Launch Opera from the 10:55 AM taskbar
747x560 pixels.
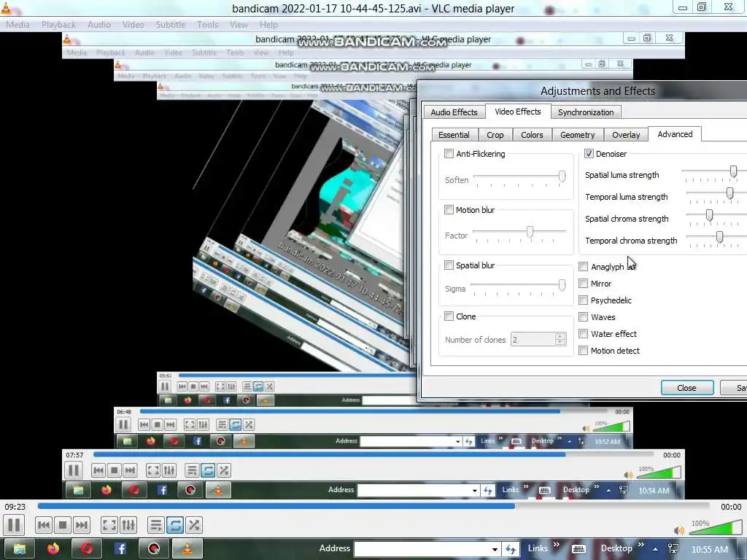[87, 548]
